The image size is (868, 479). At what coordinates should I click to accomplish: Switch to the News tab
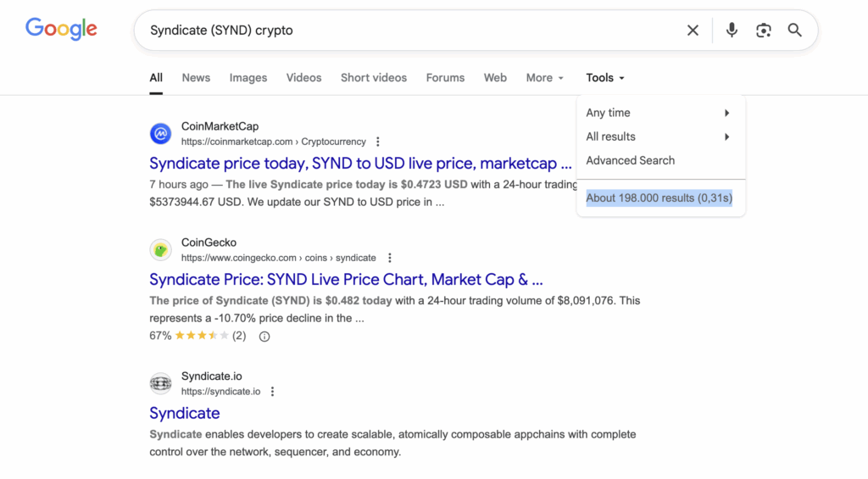click(x=196, y=77)
